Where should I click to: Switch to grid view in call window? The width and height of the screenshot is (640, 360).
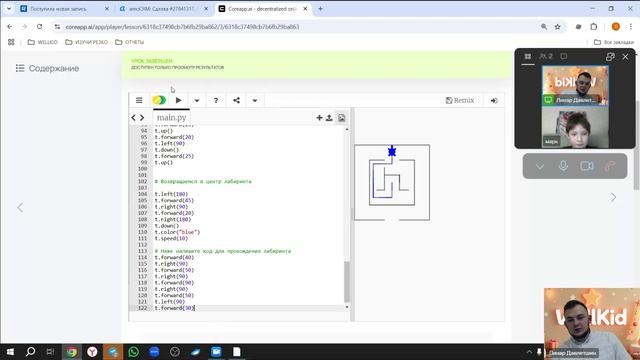528,56
